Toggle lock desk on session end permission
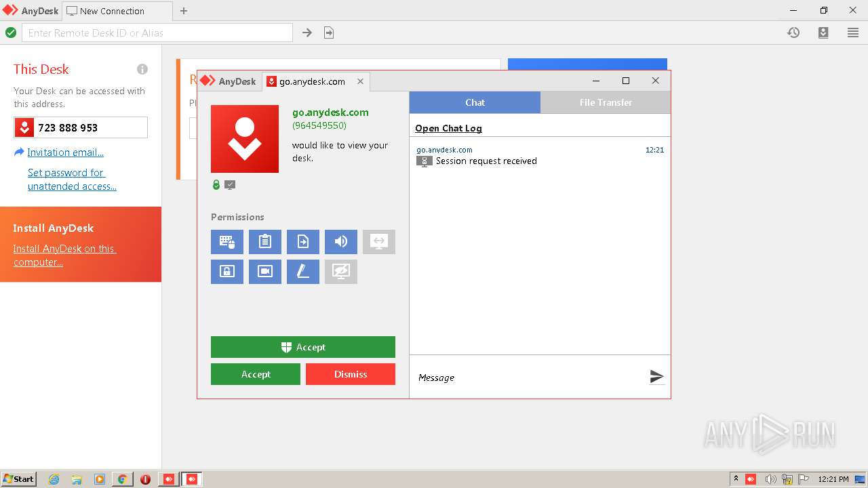 (227, 272)
